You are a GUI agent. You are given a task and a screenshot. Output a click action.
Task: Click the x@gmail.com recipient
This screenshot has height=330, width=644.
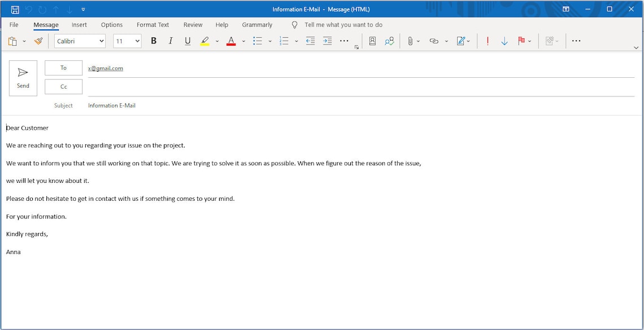click(x=106, y=68)
